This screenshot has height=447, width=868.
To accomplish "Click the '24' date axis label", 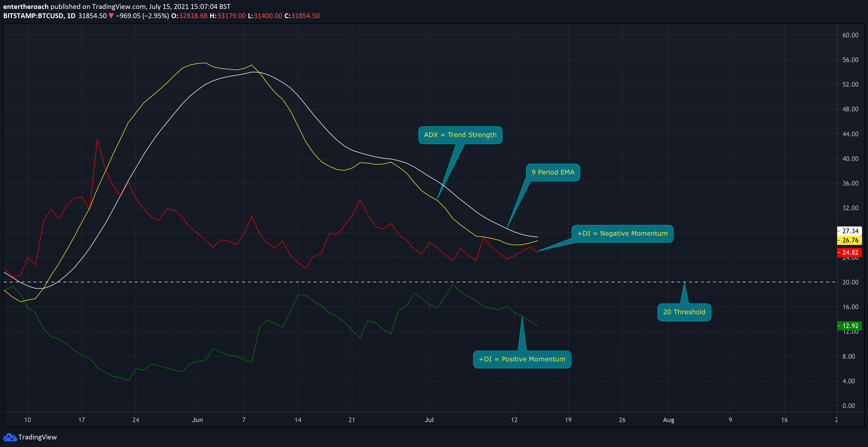I will coord(135,420).
